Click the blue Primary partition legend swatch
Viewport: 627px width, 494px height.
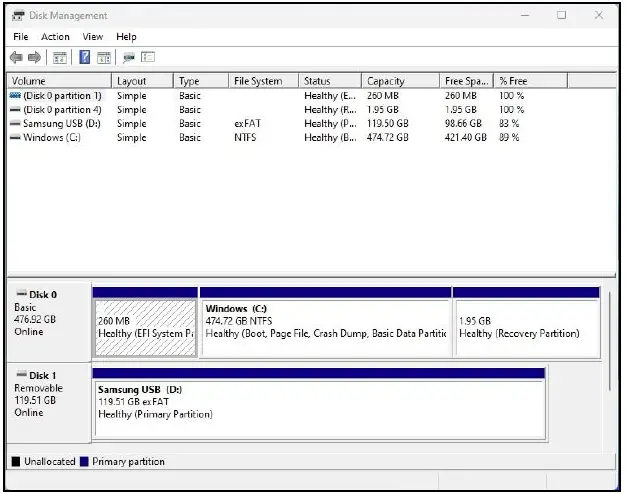(x=84, y=462)
